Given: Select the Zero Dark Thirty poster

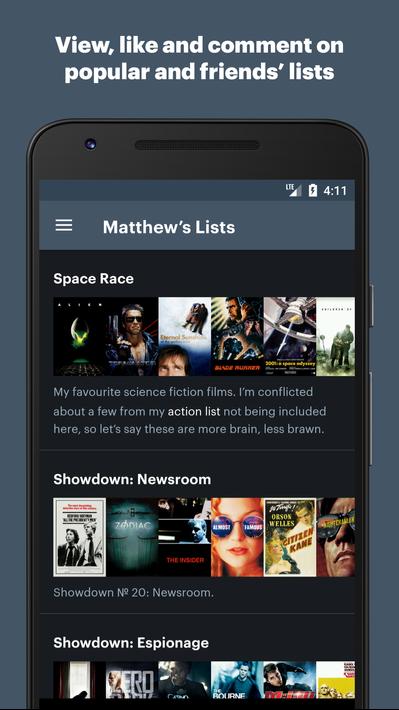Looking at the screenshot, I should click(132, 681).
